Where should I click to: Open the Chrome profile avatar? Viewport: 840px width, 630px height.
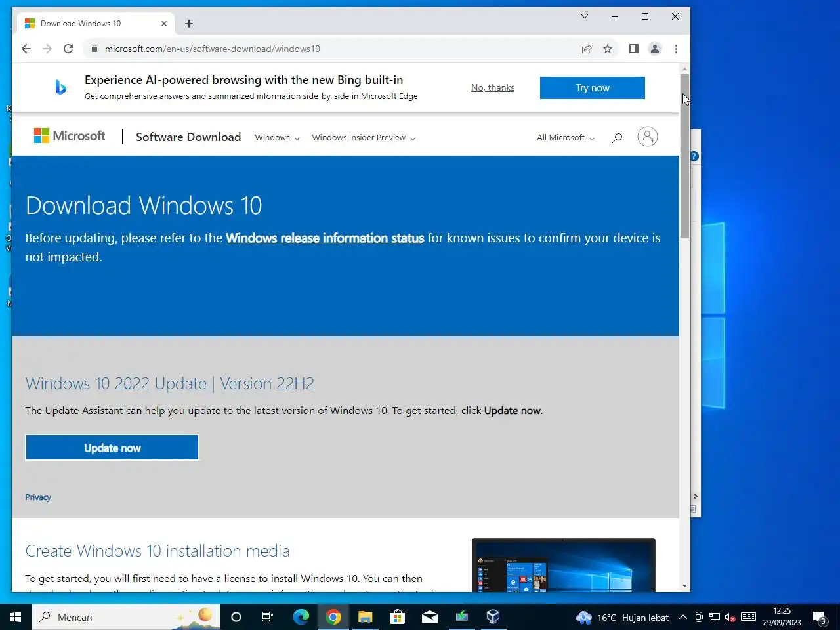coord(655,49)
